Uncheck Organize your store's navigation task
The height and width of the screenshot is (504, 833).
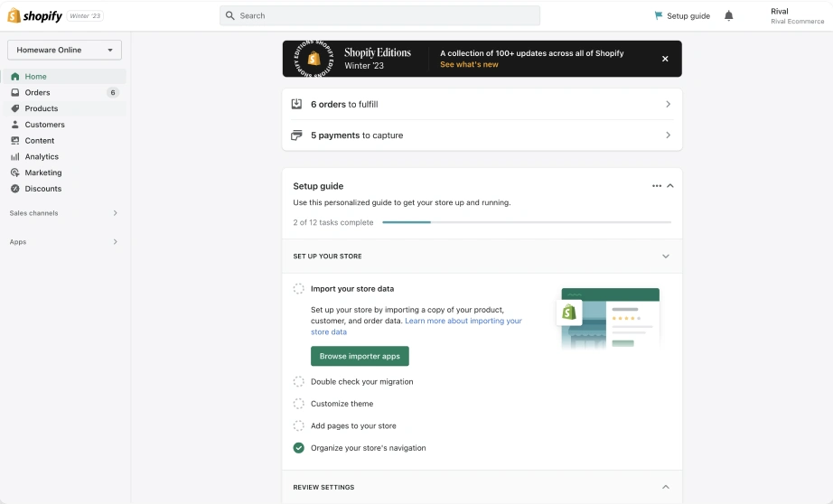298,448
